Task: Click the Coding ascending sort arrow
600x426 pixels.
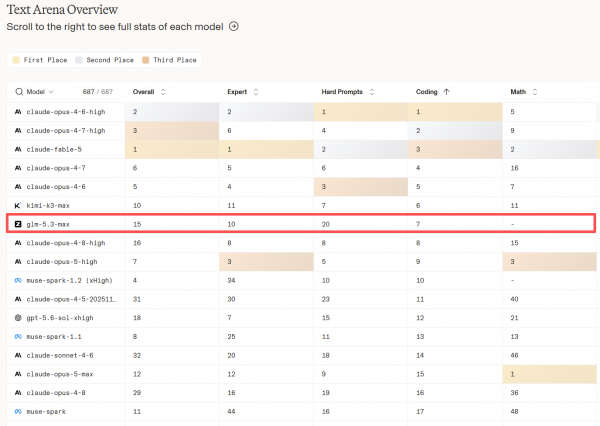Action: 447,92
